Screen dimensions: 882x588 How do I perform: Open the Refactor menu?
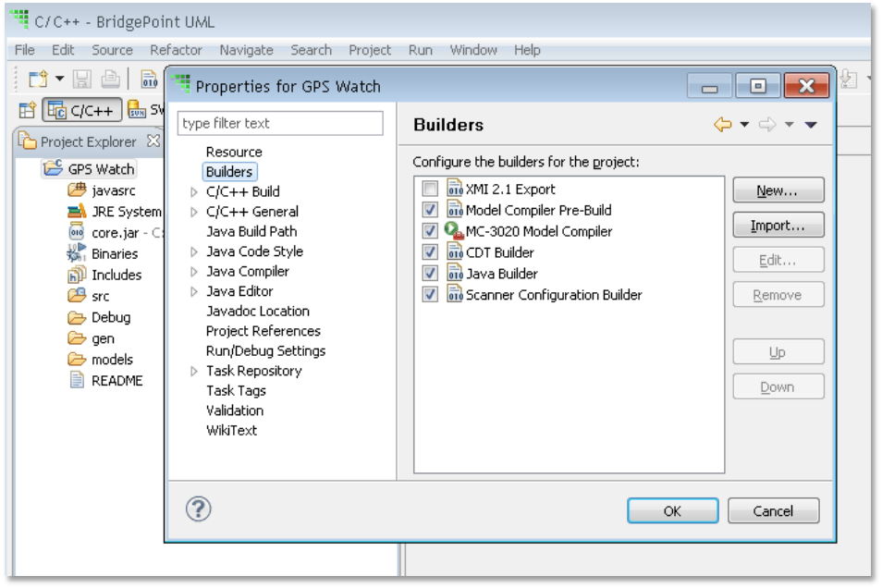tap(176, 50)
